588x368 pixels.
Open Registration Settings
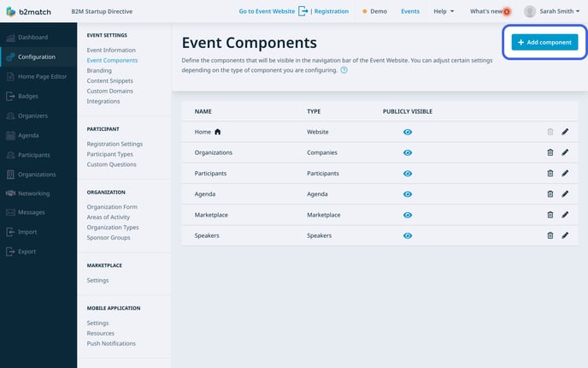coord(115,144)
